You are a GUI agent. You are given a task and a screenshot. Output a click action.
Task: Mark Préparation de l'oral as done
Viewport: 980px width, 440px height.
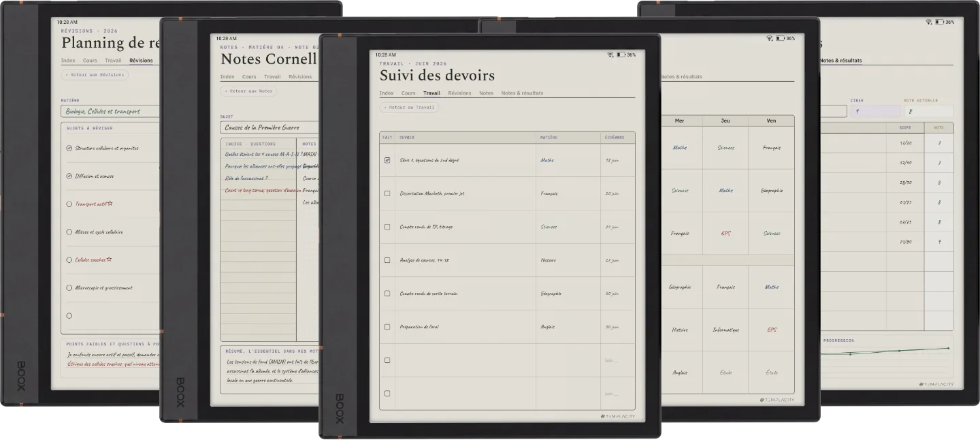click(387, 327)
